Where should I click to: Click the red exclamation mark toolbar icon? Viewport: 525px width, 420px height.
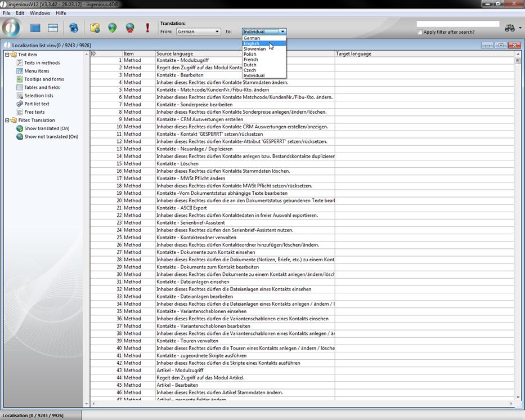[x=147, y=28]
